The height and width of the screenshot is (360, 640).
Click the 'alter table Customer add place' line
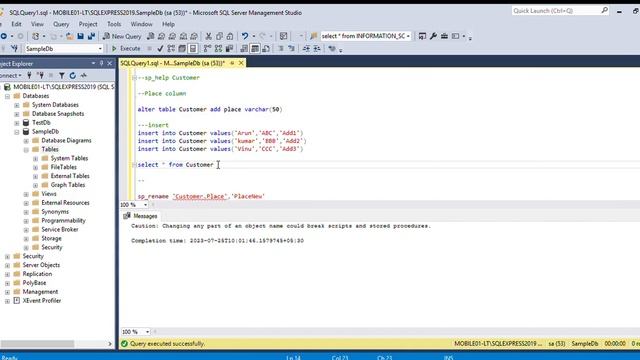210,109
